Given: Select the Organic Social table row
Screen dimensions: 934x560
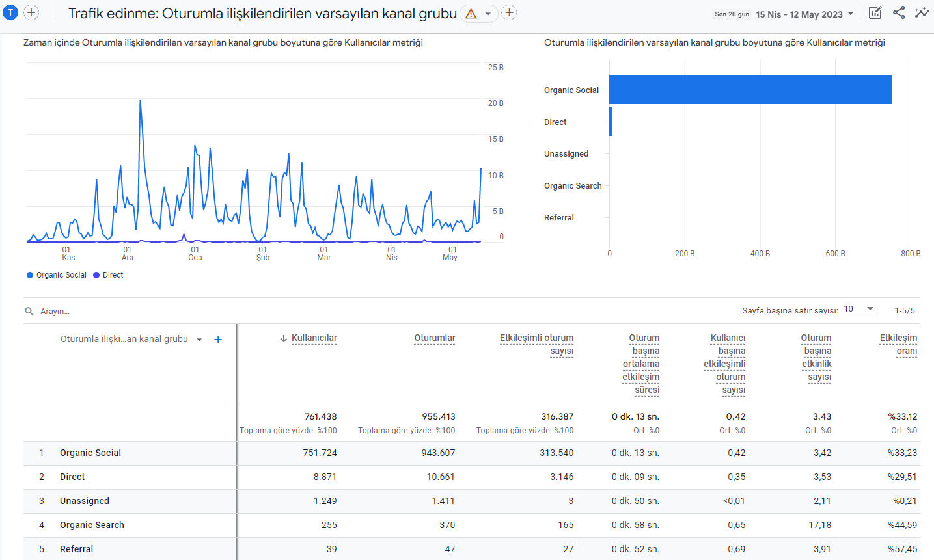Looking at the screenshot, I should pos(472,453).
